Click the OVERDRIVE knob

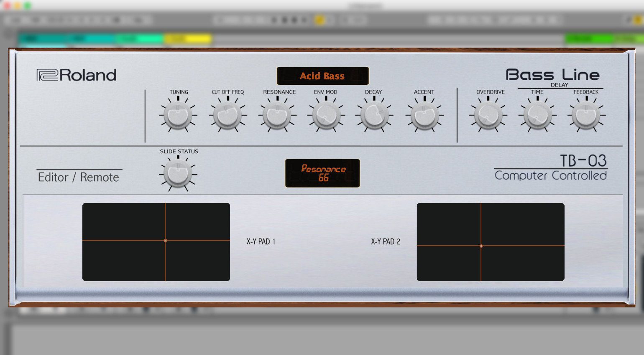coord(488,115)
